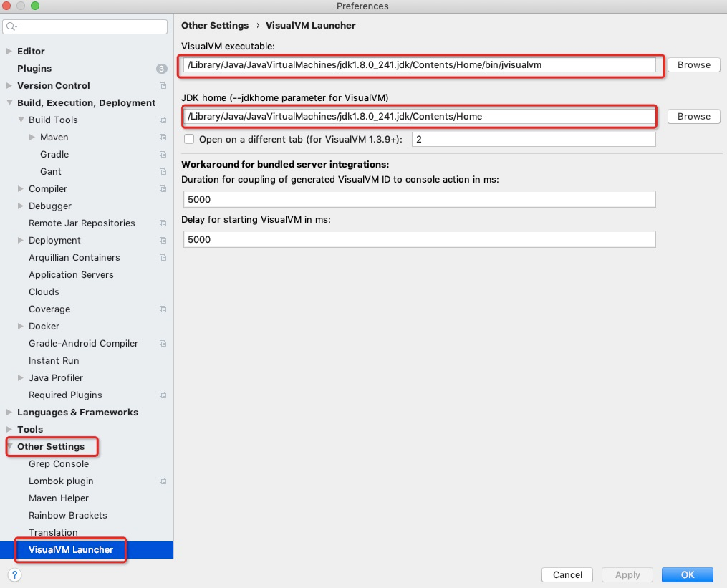Image resolution: width=727 pixels, height=588 pixels.
Task: Confirm settings with OK button
Action: [687, 574]
